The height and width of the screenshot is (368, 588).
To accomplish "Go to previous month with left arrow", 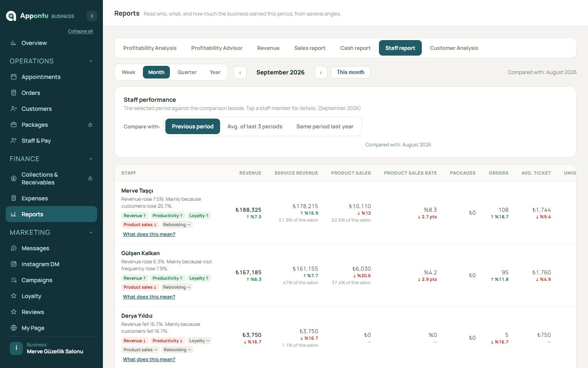I will tap(240, 72).
